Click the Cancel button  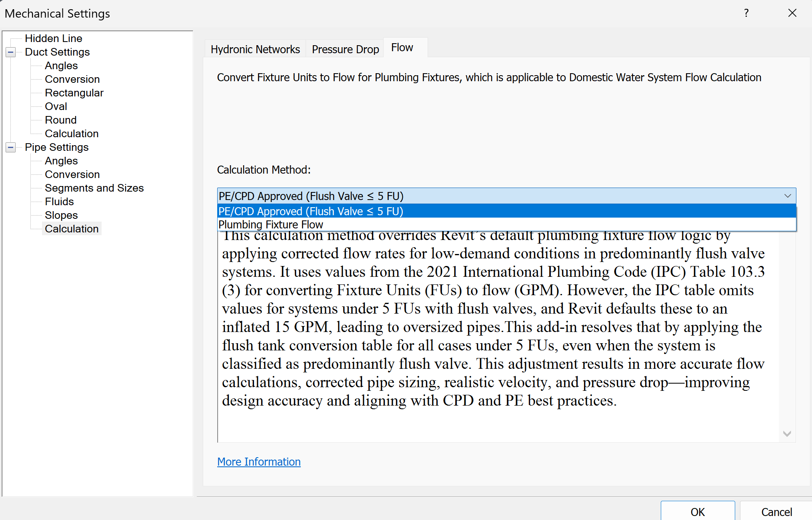776,511
